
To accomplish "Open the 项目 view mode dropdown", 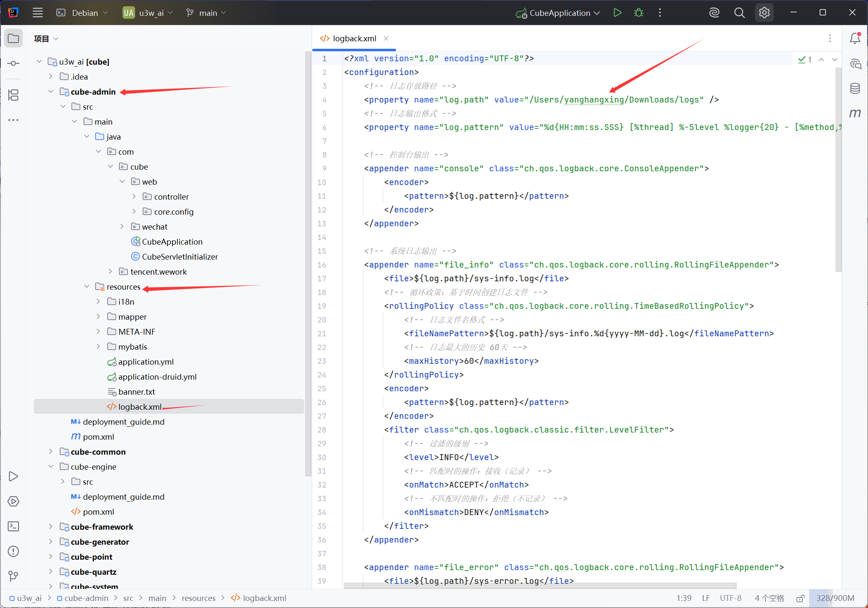I will pos(46,39).
